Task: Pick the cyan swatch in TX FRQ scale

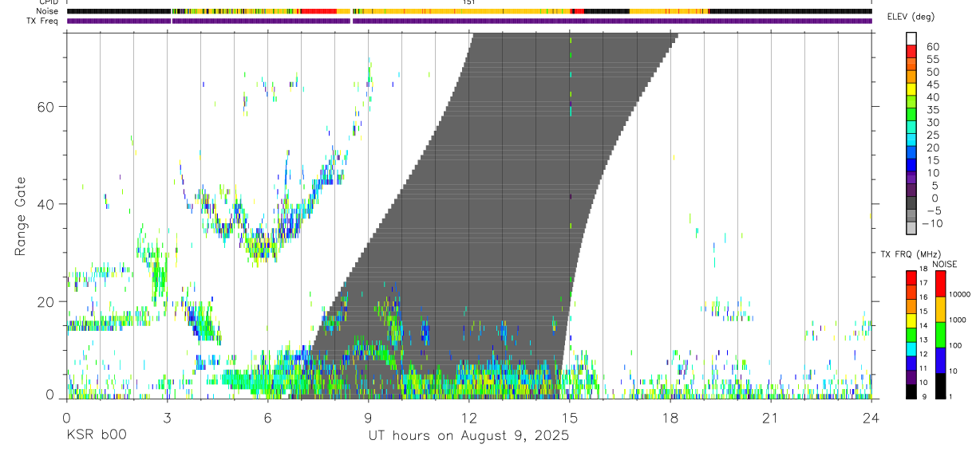Action: (x=911, y=349)
